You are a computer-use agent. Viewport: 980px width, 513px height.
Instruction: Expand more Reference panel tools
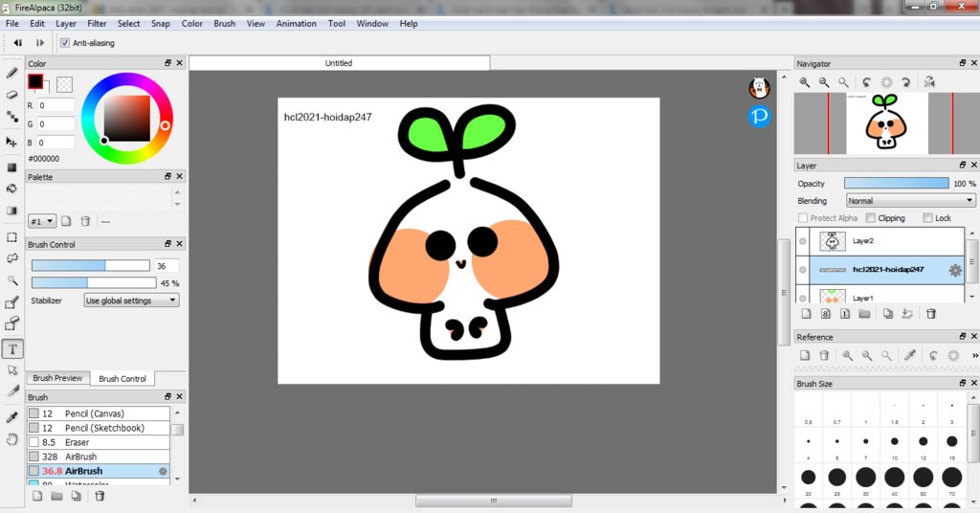pyautogui.click(x=974, y=355)
